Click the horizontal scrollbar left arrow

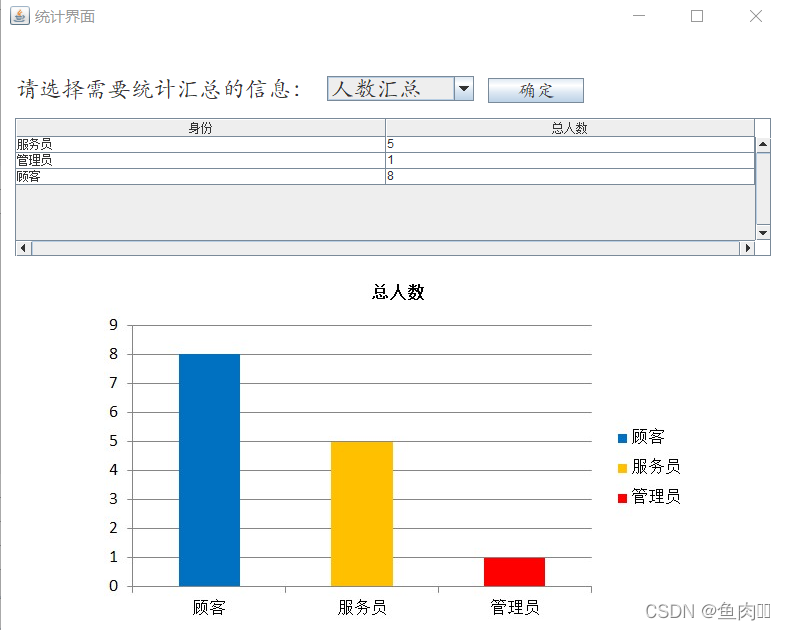click(23, 248)
